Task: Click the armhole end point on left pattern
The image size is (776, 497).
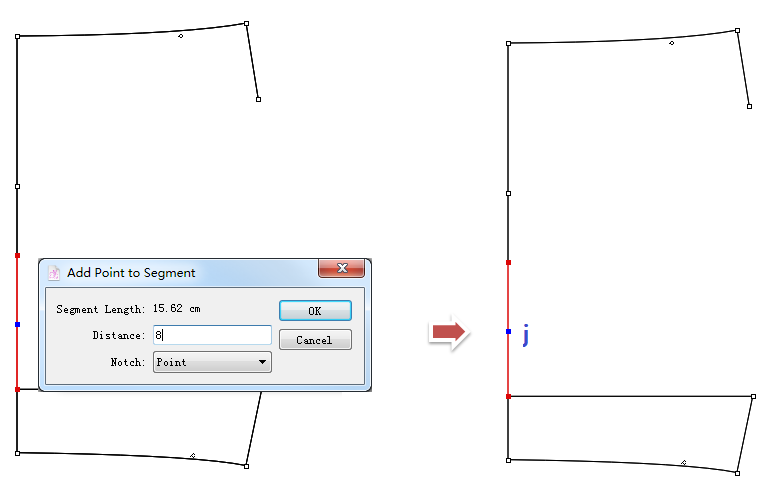Action: pyautogui.click(x=258, y=99)
